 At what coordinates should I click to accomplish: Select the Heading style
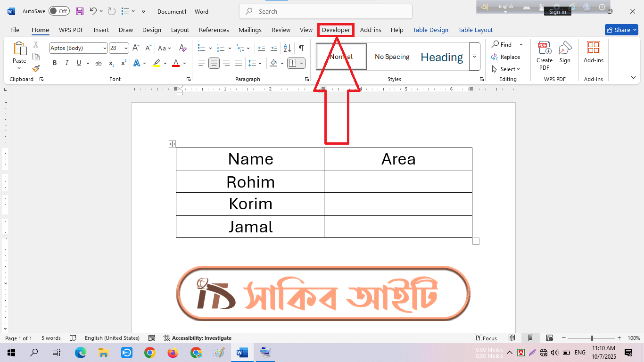[441, 57]
